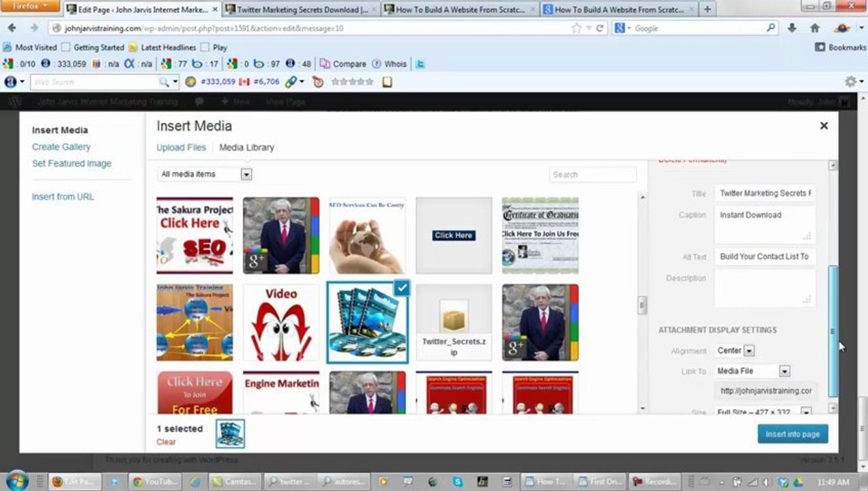Open the Link To dropdown set to Media File
The image size is (868, 491).
(752, 371)
